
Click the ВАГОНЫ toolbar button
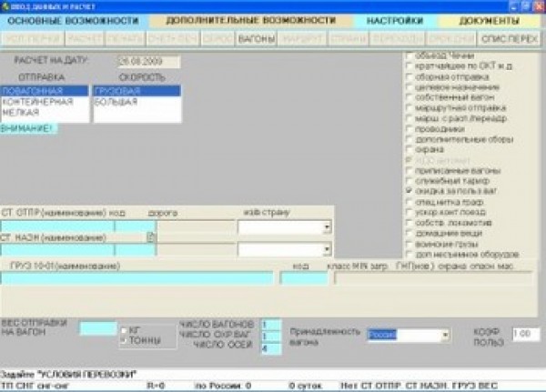(257, 39)
